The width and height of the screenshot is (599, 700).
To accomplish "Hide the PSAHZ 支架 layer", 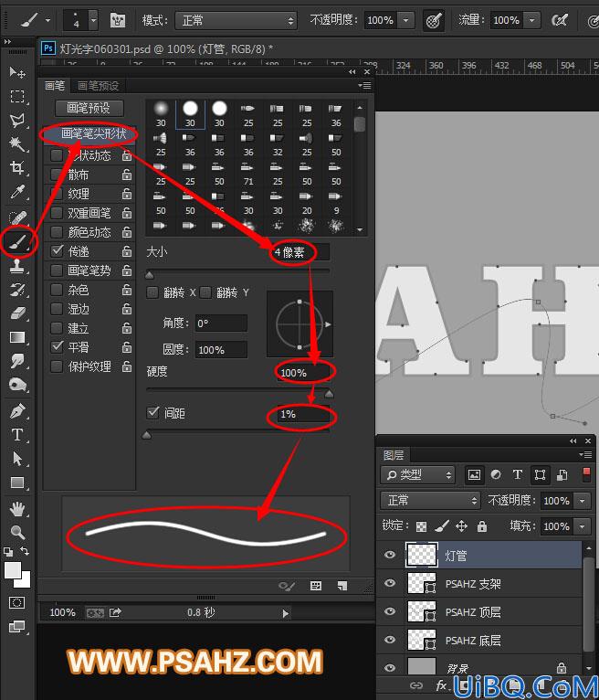I will [x=390, y=583].
